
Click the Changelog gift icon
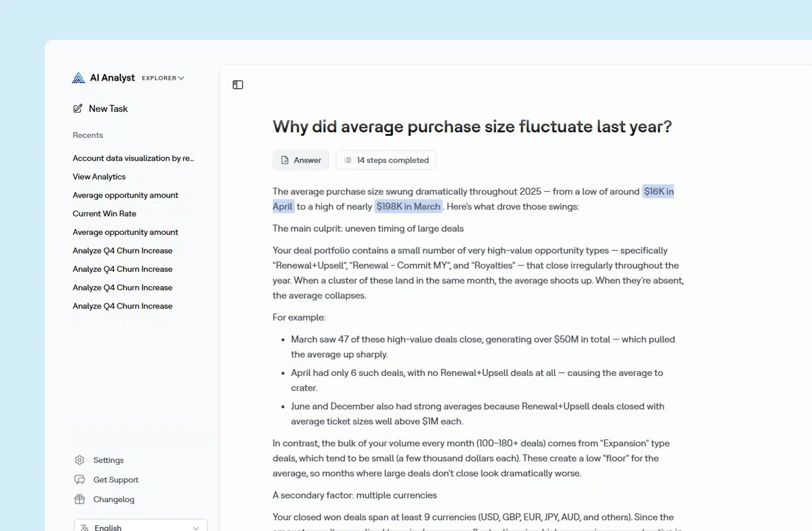coord(80,499)
